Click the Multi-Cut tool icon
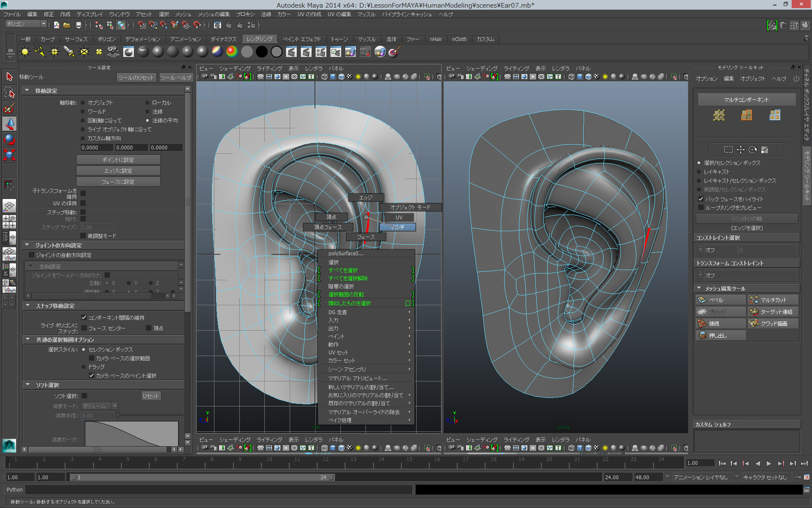Screen dimensions: 812x508 pos(754,300)
